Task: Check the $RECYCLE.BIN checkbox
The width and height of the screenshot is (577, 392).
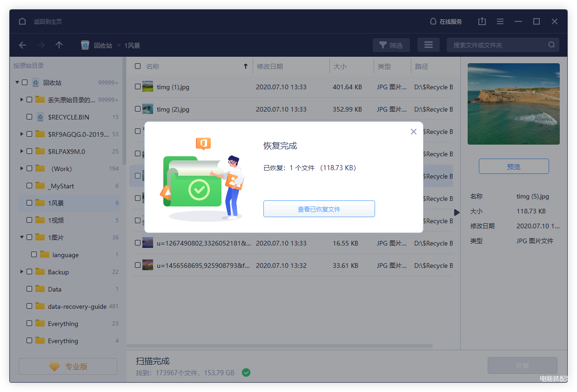Action: [29, 117]
